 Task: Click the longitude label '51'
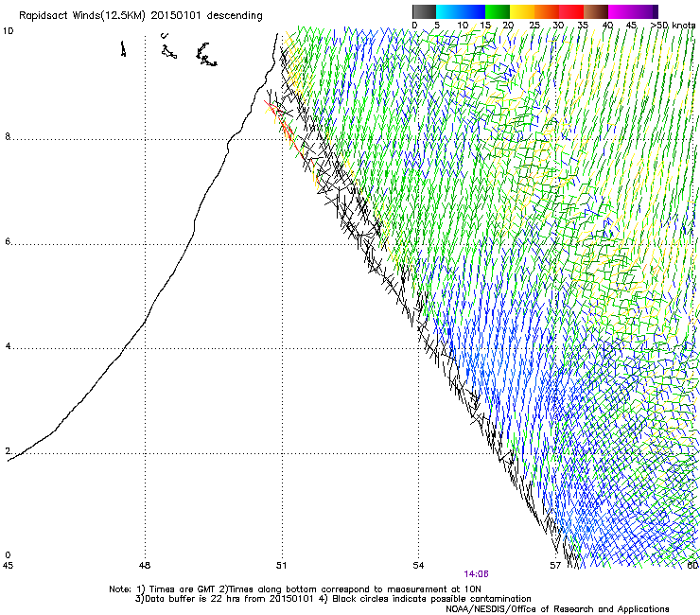[281, 566]
